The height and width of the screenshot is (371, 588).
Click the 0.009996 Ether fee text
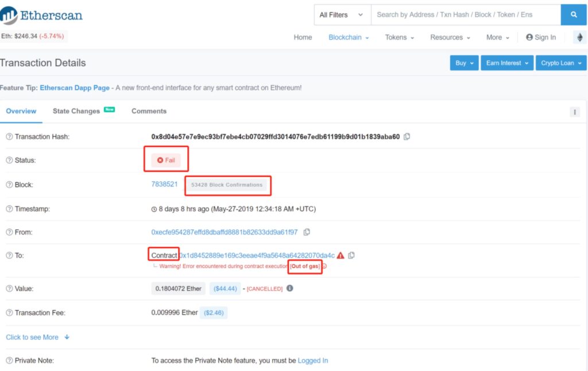[175, 312]
